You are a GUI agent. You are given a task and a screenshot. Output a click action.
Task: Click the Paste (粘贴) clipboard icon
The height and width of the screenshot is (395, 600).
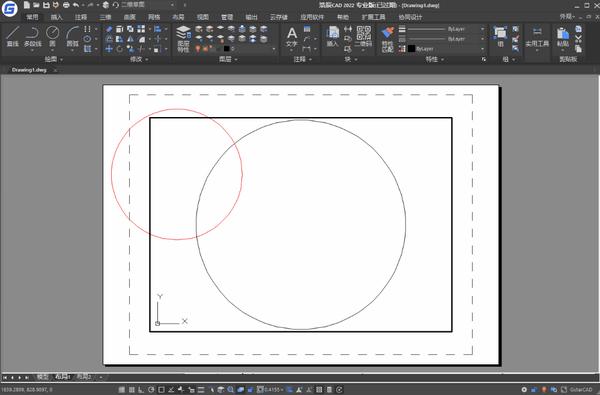click(x=563, y=37)
